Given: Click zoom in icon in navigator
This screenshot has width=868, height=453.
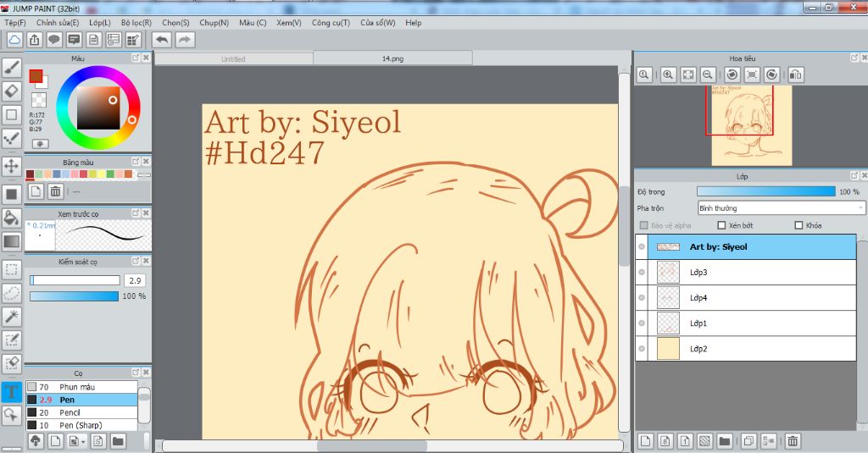Looking at the screenshot, I should point(668,75).
